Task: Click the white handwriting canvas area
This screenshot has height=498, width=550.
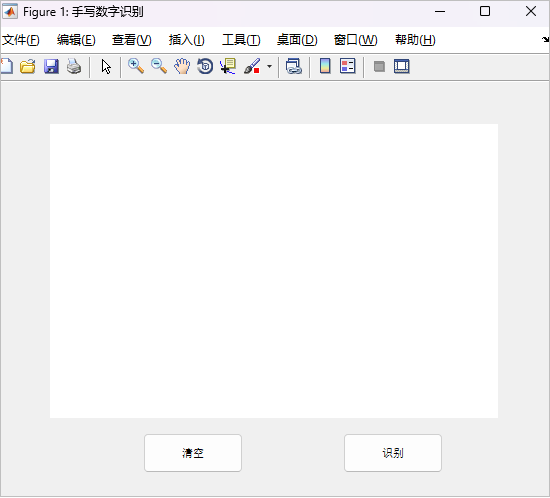Action: (274, 271)
